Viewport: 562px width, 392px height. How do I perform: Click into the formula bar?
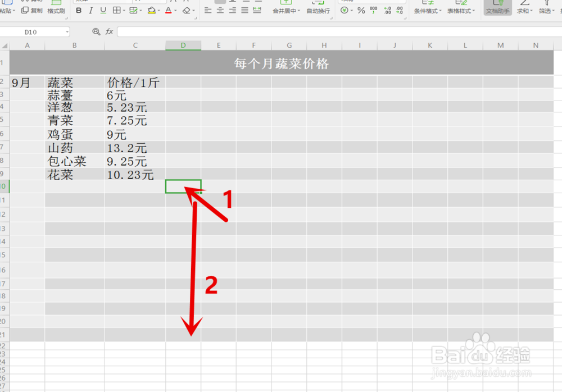(x=339, y=32)
